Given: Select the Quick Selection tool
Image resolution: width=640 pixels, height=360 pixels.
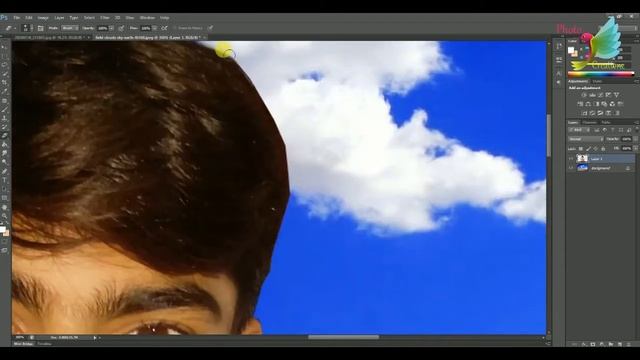Looking at the screenshot, I should (4, 74).
